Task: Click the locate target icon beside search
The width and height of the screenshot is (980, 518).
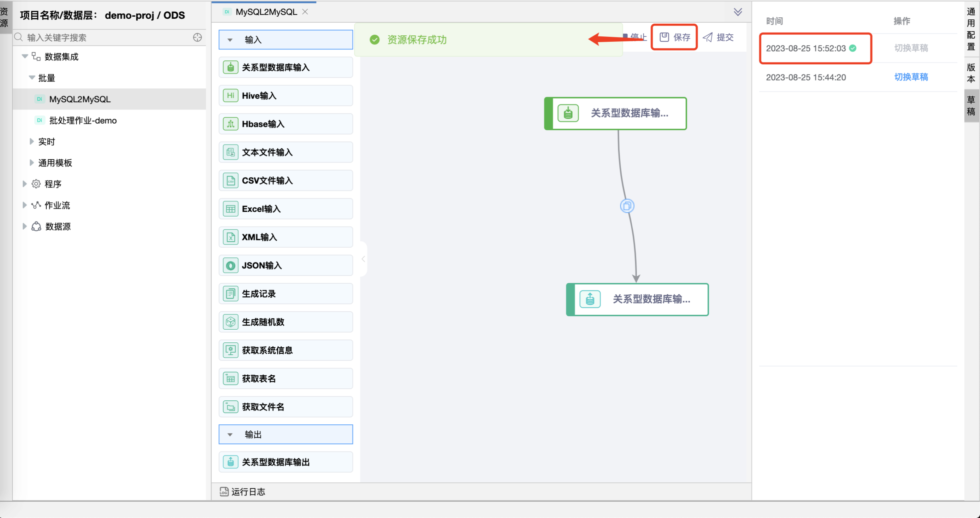Action: (x=197, y=37)
